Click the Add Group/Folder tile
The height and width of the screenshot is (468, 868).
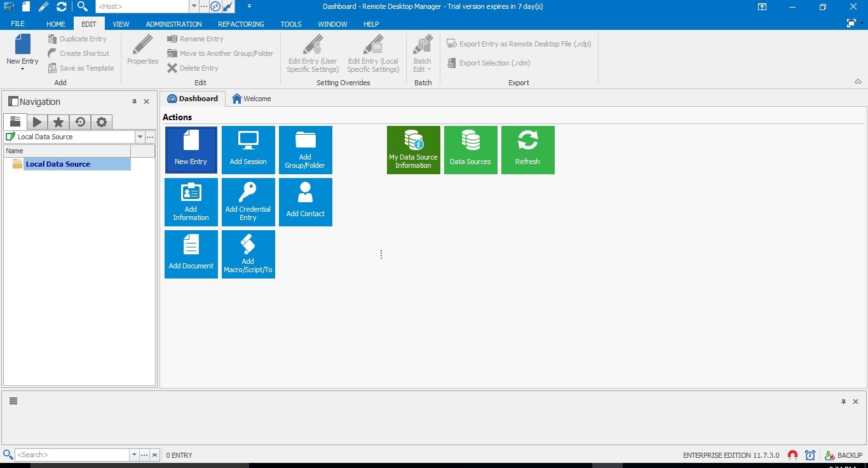pyautogui.click(x=306, y=150)
